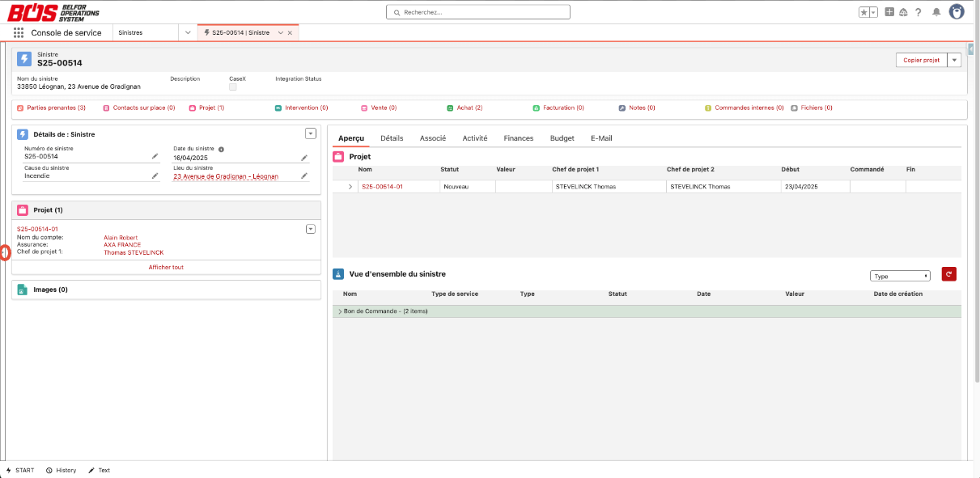This screenshot has width=980, height=478.
Task: Open the S25-00514-01 project card action menu
Action: tap(310, 229)
